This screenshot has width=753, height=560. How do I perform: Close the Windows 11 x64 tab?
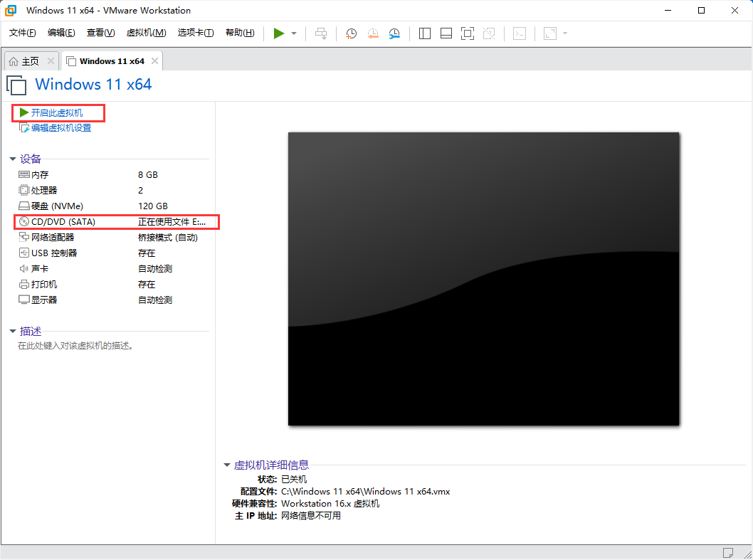click(x=154, y=61)
